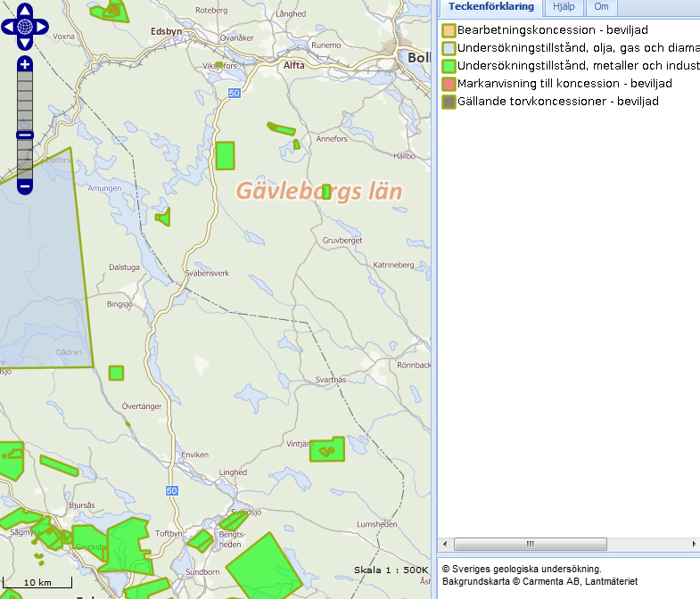Viewport: 700px width, 599px height.
Task: Click the Markanvisning till koncession red swatch
Action: [x=449, y=84]
